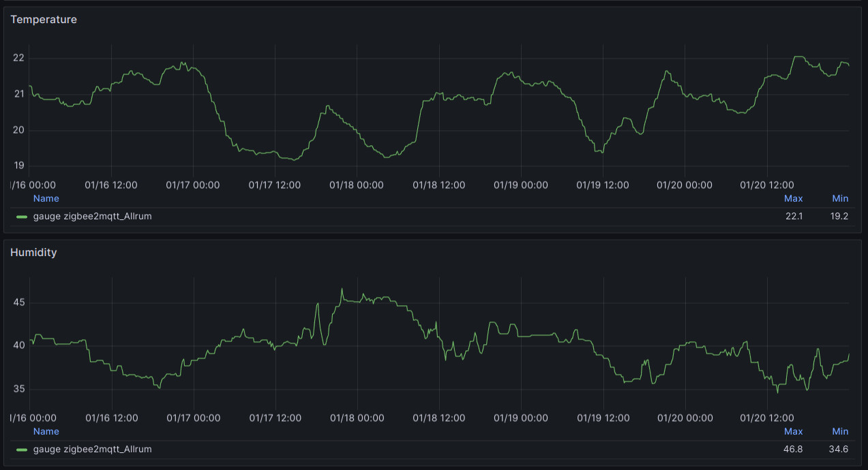The image size is (868, 470).
Task: Click the green series color swatch in Temperature legend
Action: point(22,217)
